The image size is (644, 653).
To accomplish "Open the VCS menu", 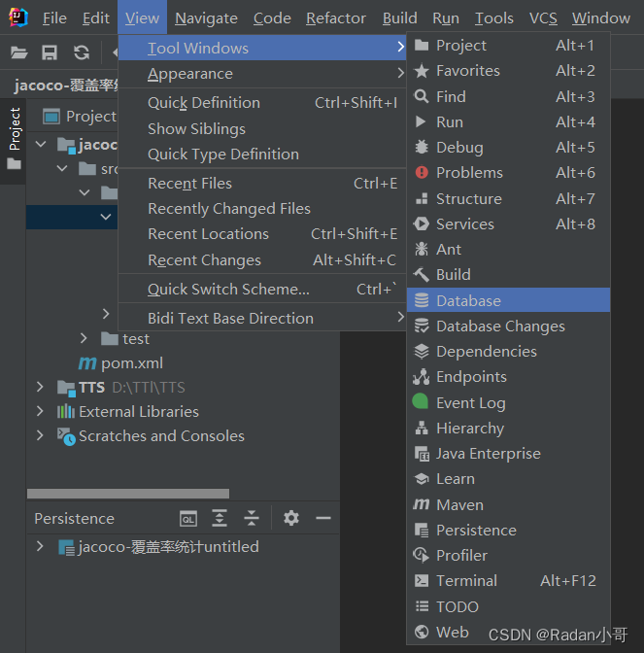I will (543, 17).
